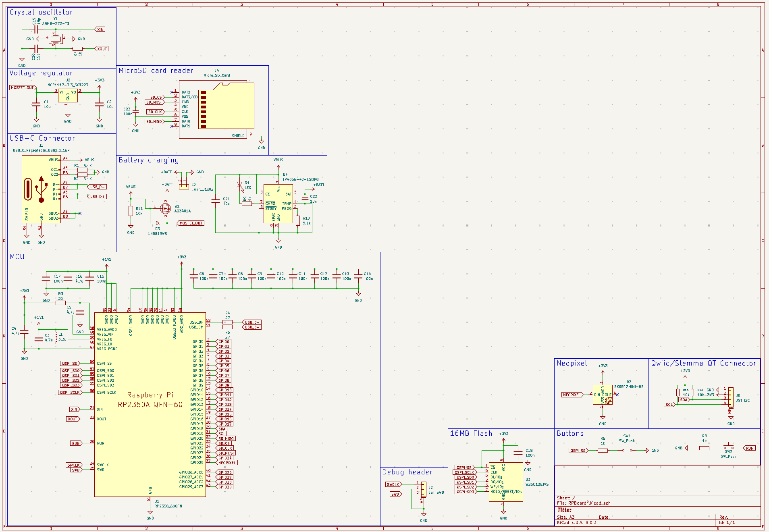Select the NCP1117 voltage regulator U2

(x=68, y=95)
